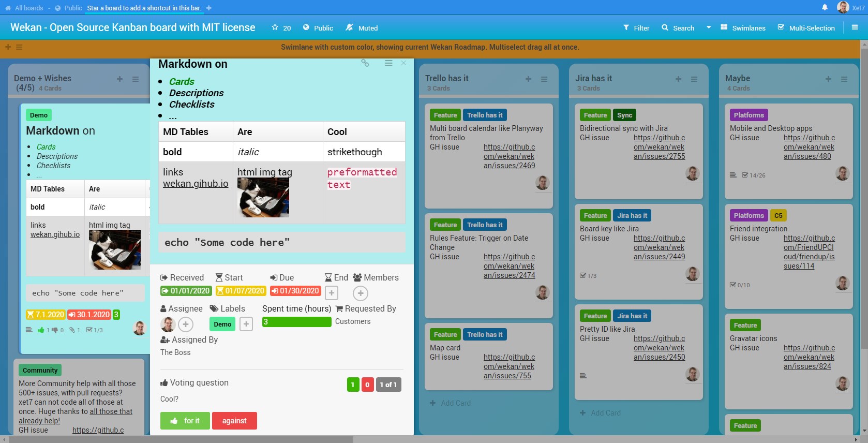
Task: Add a label with the plus box
Action: [246, 324]
